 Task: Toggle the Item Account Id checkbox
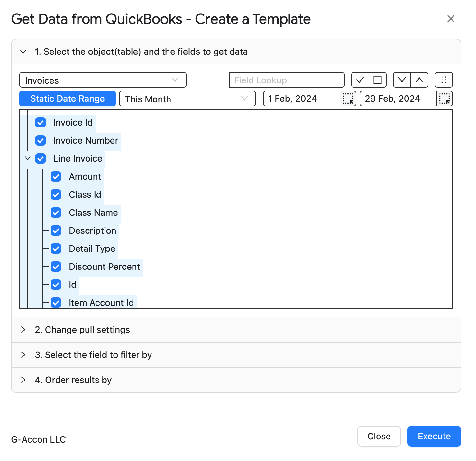click(x=56, y=303)
